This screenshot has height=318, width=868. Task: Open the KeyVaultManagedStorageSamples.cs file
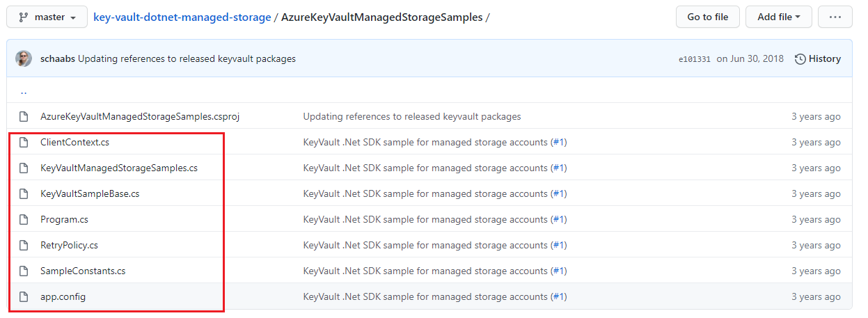click(x=119, y=168)
